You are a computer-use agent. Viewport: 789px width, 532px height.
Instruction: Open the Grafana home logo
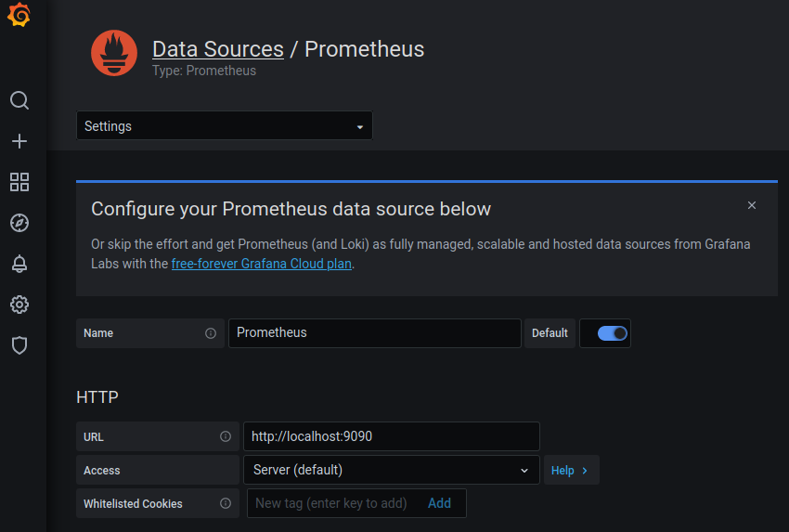[x=19, y=15]
